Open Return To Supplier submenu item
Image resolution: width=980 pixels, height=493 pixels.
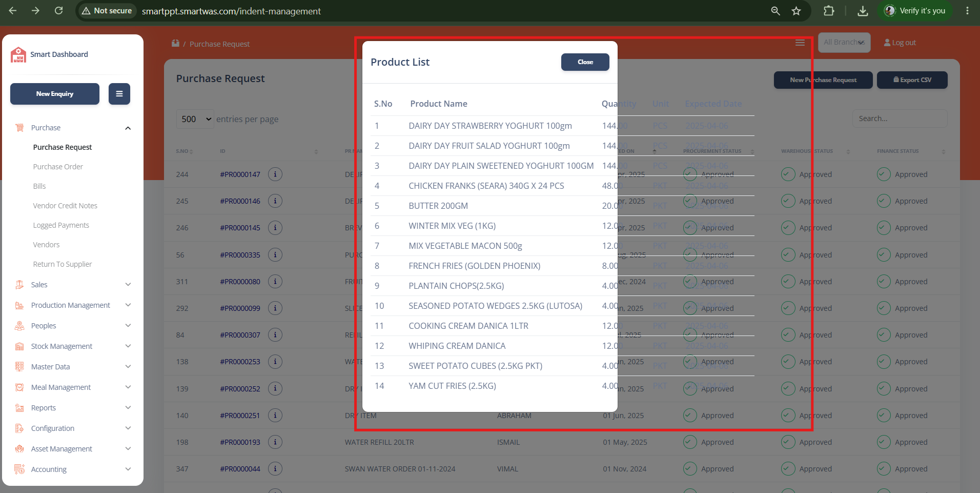pos(63,264)
